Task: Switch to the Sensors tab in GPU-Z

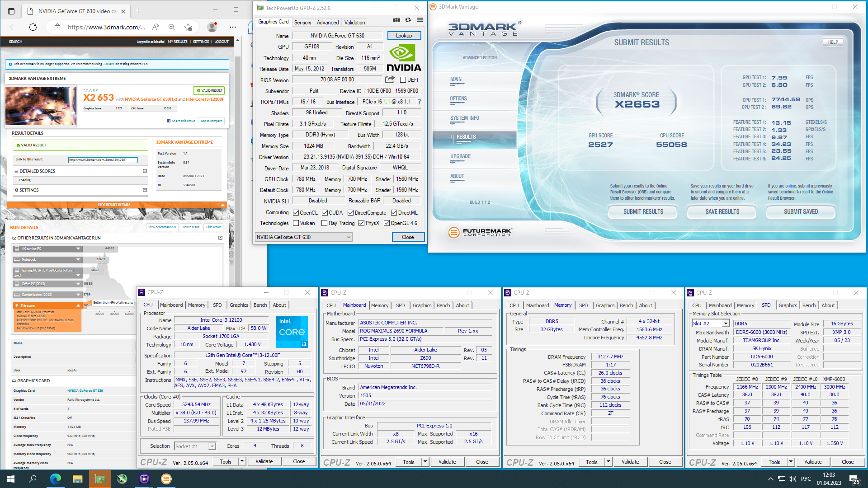Action: (x=302, y=23)
